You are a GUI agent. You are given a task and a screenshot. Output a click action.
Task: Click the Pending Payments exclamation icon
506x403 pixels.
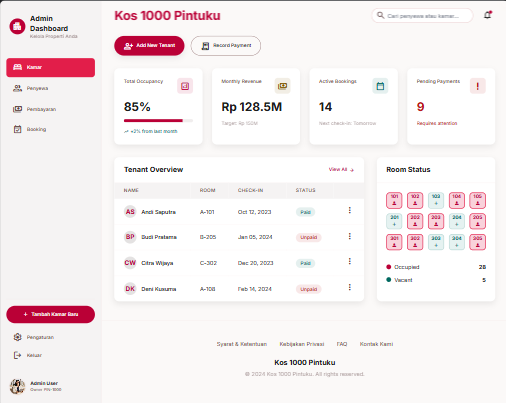[478, 86]
